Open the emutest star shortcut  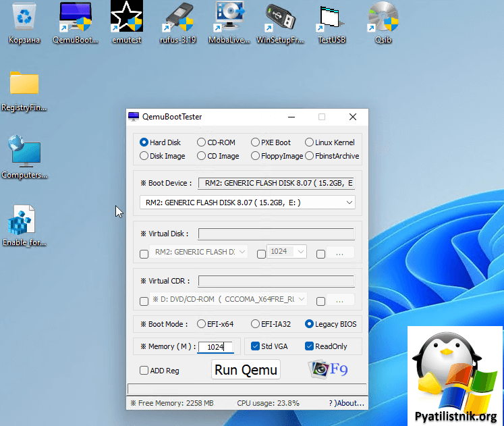click(x=127, y=22)
